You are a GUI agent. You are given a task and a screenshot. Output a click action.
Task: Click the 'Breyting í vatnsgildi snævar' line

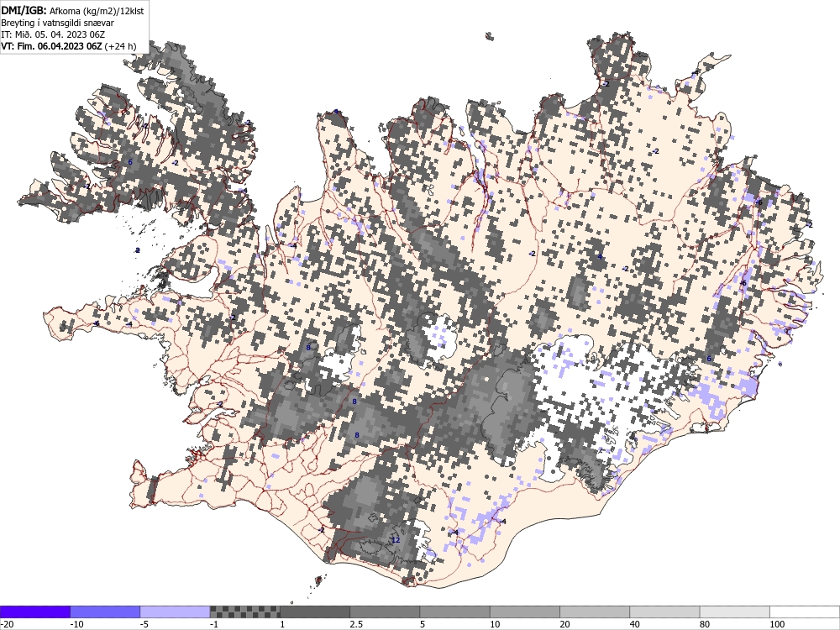click(57, 23)
